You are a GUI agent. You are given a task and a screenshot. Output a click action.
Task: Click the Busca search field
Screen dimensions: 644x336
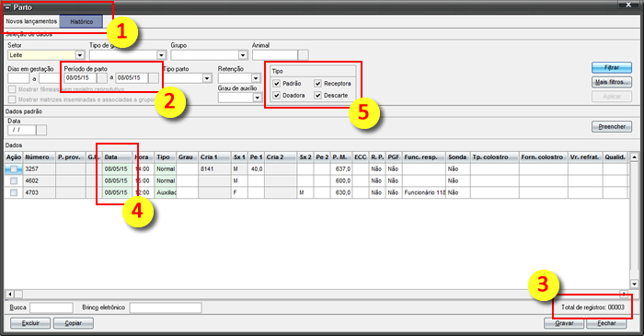point(52,307)
